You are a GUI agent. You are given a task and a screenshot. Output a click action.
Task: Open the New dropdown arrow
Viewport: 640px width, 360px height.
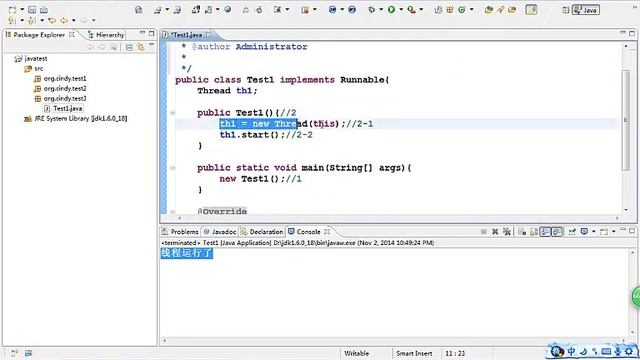(x=22, y=9)
